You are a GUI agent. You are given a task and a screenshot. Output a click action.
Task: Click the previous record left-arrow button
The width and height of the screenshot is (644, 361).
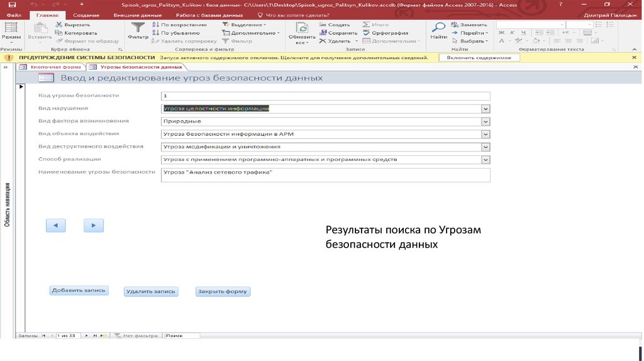[55, 225]
